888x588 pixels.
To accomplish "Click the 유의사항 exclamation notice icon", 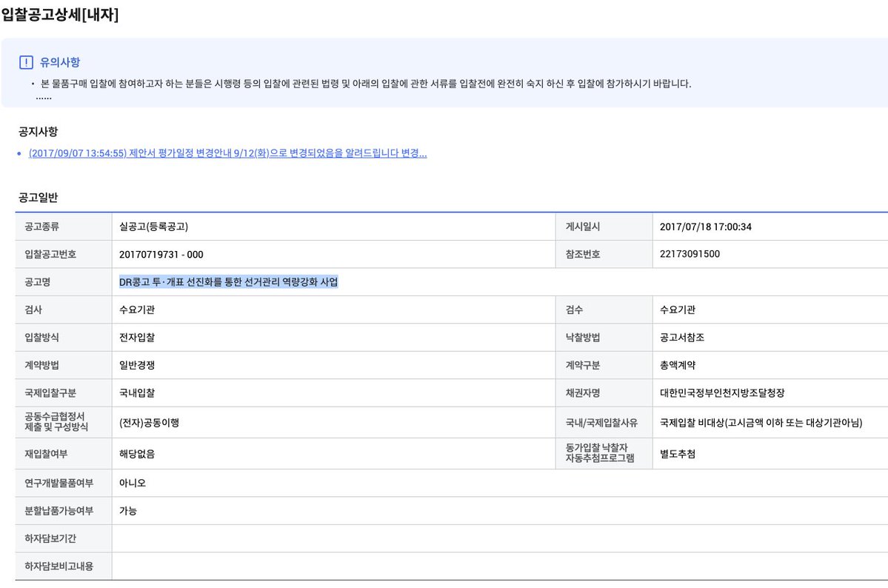I will point(26,62).
